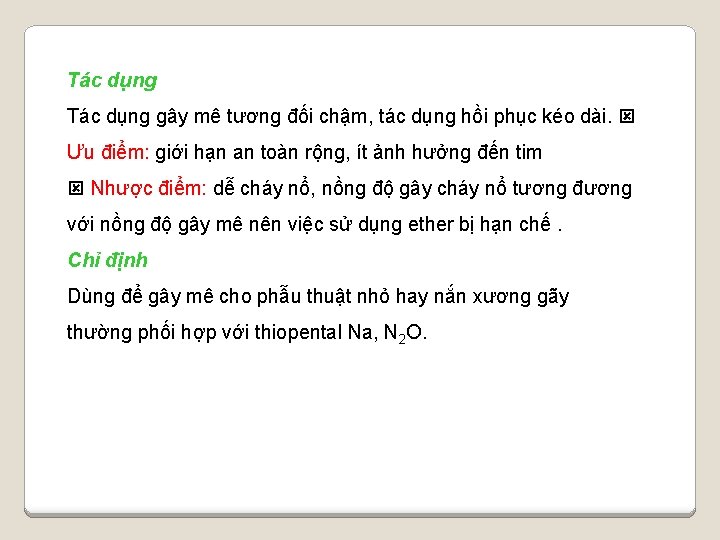The image size is (720, 540).
Task: Click the green heading "Chỉ định"
Action: 108,260
